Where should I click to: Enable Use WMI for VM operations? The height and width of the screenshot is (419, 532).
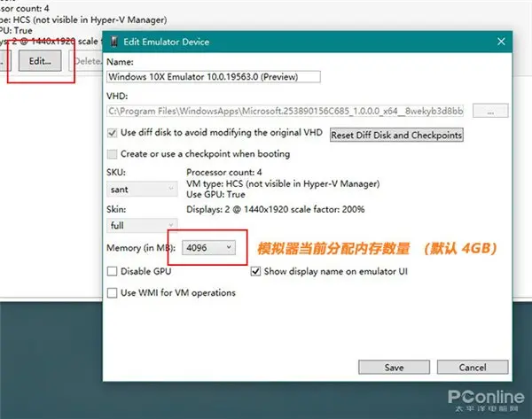pos(113,292)
